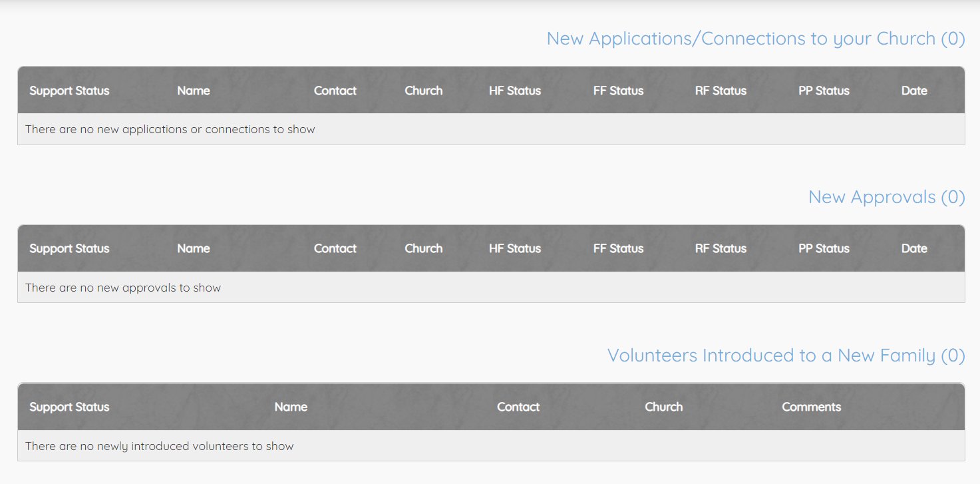Click Church header in New Approvals table

423,248
